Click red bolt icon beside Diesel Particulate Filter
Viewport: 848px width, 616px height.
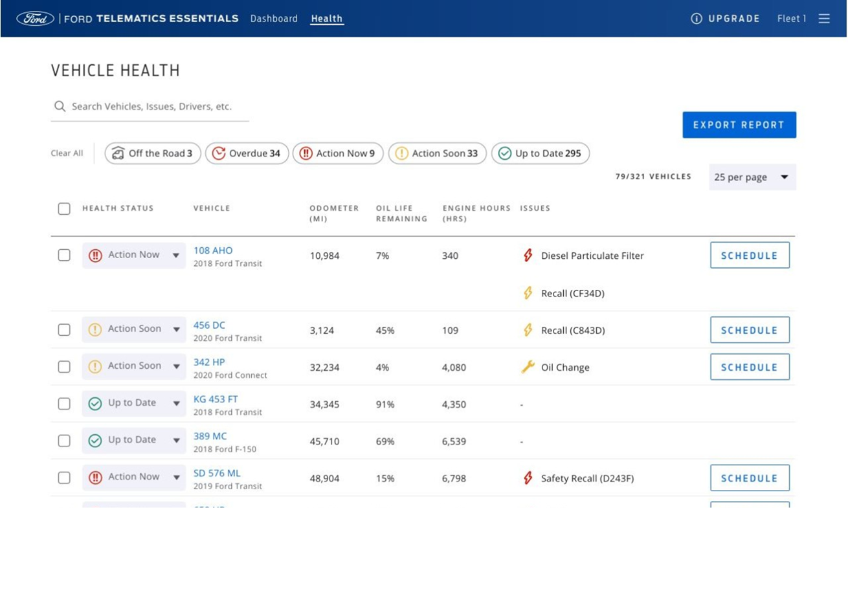click(x=528, y=255)
